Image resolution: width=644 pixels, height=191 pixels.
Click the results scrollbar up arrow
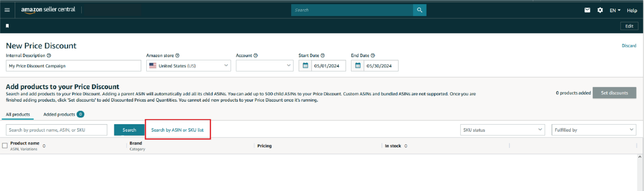tap(639, 158)
